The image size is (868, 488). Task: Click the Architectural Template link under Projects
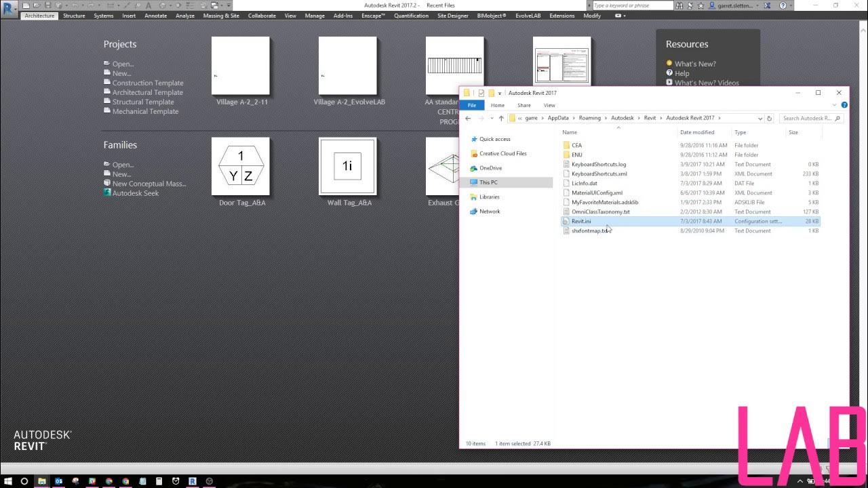147,92
